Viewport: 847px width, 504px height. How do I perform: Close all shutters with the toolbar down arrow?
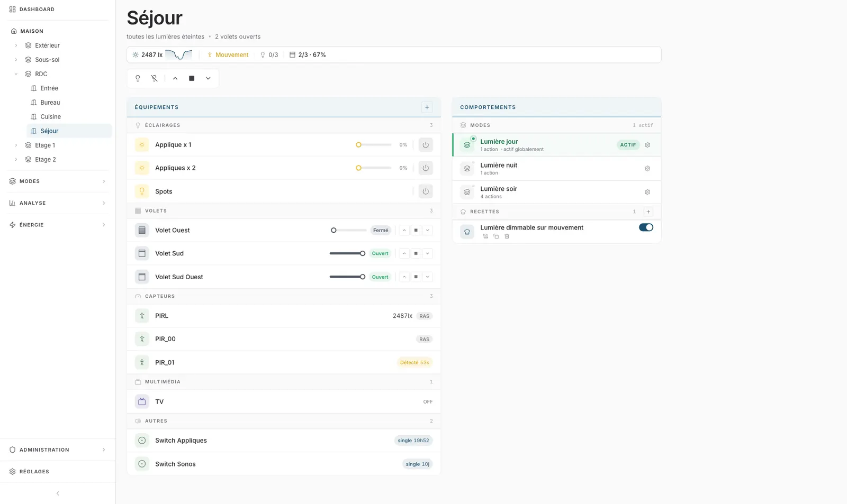point(208,78)
